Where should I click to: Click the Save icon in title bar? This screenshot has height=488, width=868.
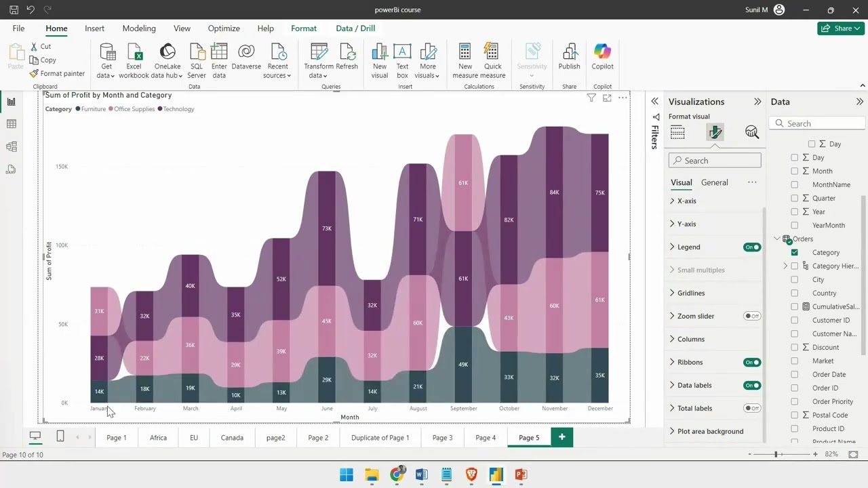(14, 10)
